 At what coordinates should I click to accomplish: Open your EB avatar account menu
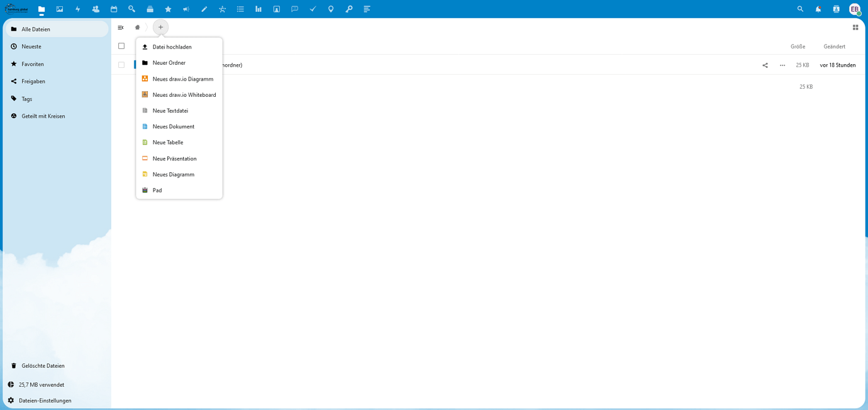coord(854,9)
